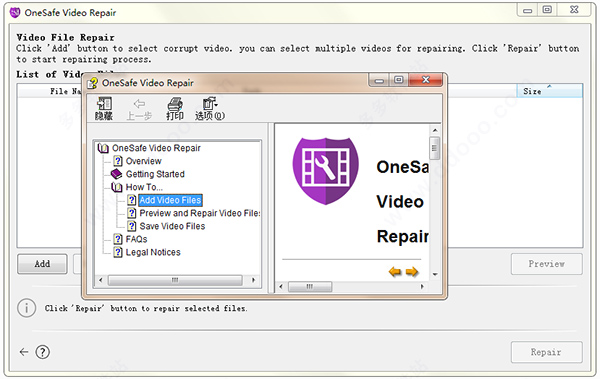Sort by the Size column header

(x=549, y=91)
